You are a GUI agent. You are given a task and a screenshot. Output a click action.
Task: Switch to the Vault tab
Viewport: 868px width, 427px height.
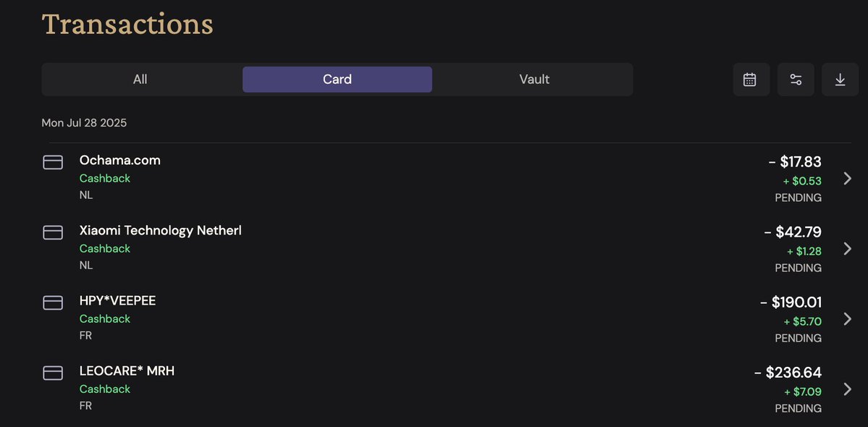[534, 79]
